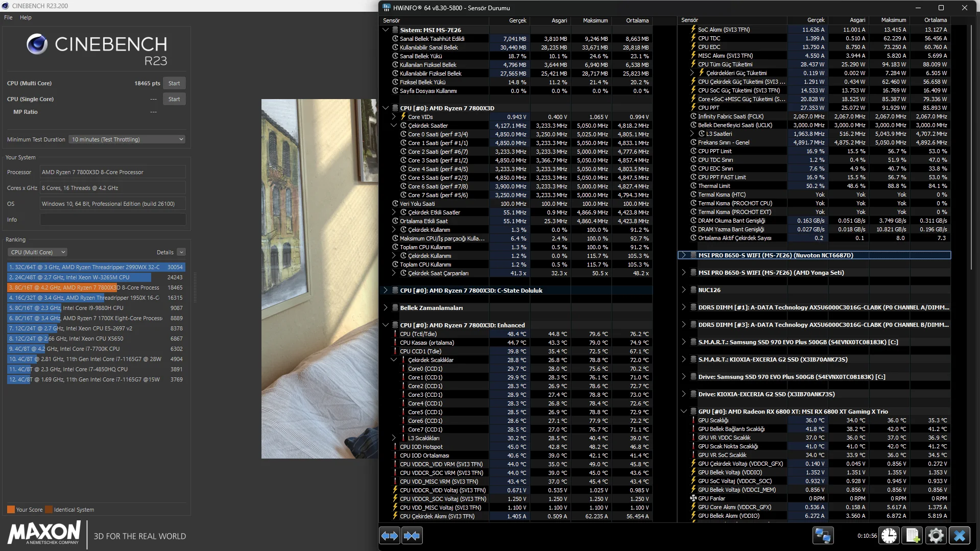Expand the L3 Sıcaklıkları node
The image size is (980, 551).
(394, 438)
